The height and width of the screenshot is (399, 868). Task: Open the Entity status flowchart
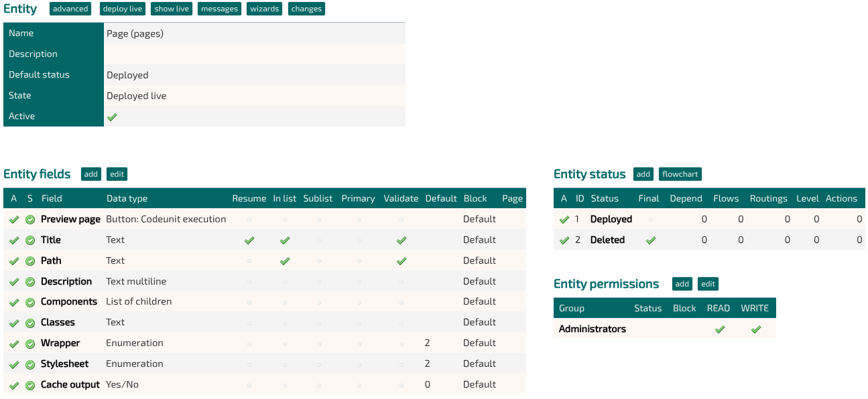coord(680,174)
